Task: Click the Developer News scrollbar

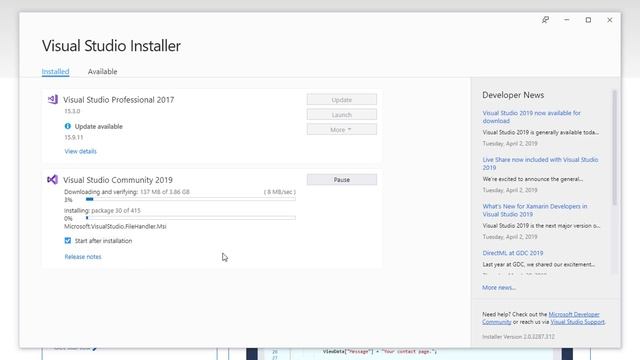Action: pos(614,147)
